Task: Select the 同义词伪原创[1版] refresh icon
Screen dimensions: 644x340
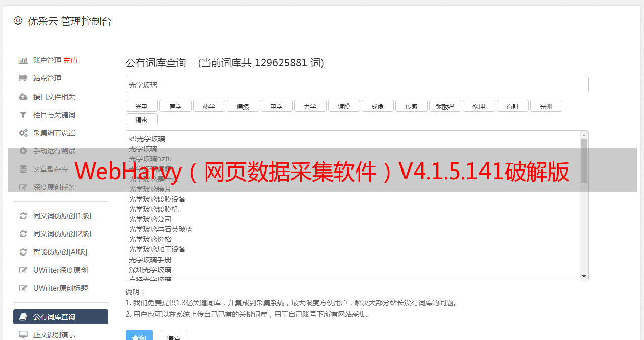Action: [23, 216]
